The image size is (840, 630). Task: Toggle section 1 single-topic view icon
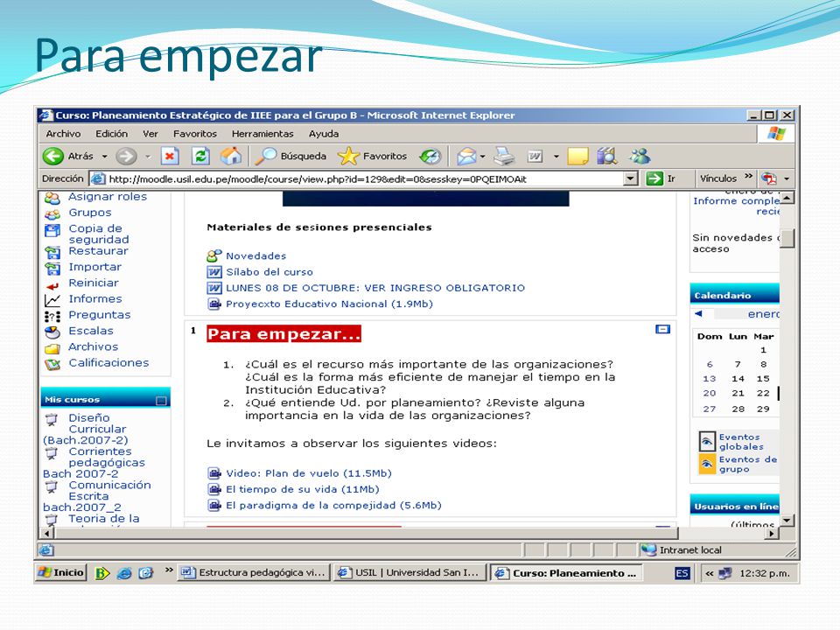click(662, 329)
